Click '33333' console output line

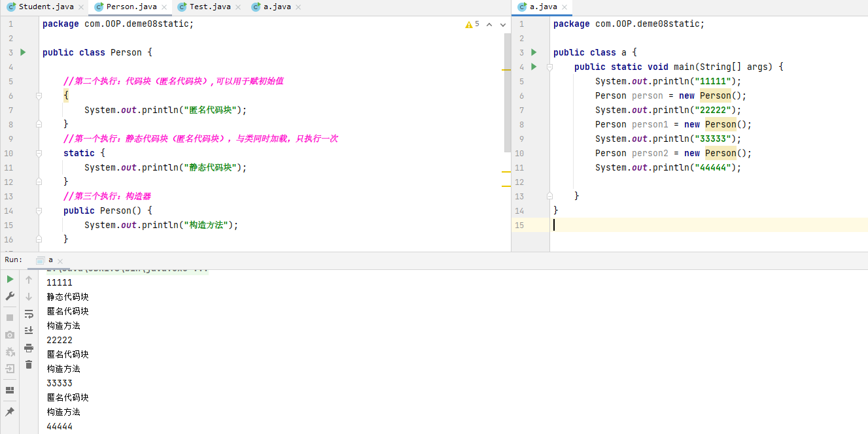pyautogui.click(x=60, y=383)
